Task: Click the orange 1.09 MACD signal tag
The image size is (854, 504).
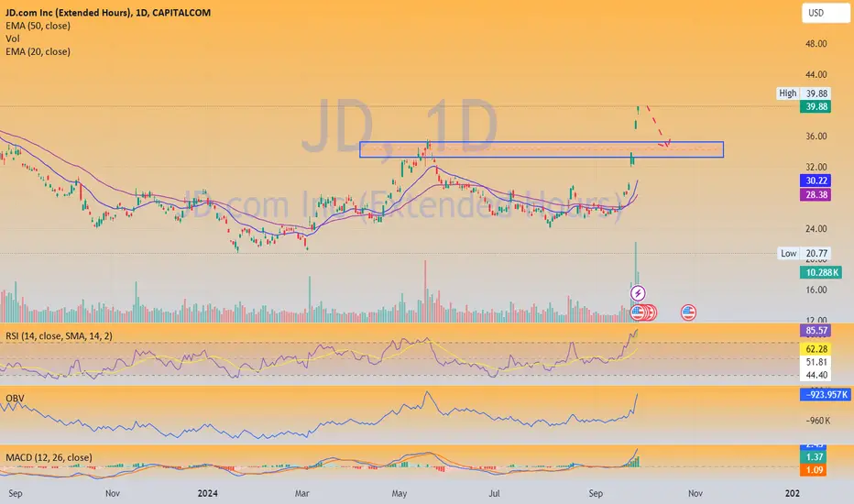Action: pos(815,470)
